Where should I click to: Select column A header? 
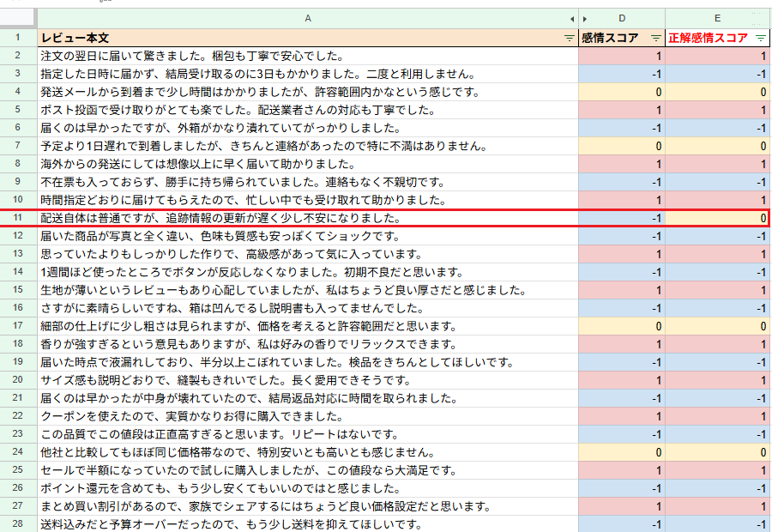click(x=308, y=19)
